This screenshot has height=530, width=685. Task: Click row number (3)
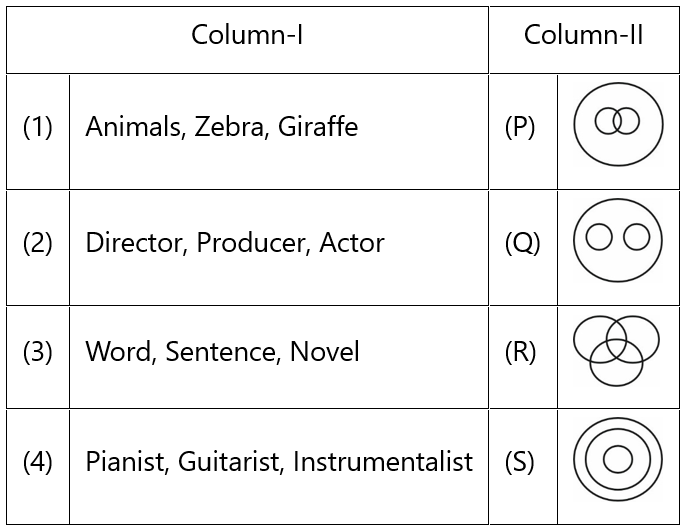38,352
